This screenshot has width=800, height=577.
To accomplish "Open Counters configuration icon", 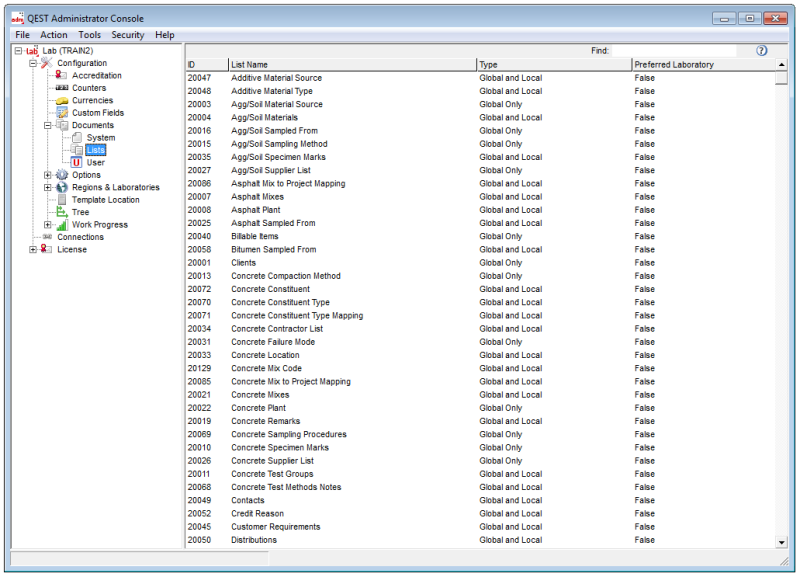I will click(60, 87).
